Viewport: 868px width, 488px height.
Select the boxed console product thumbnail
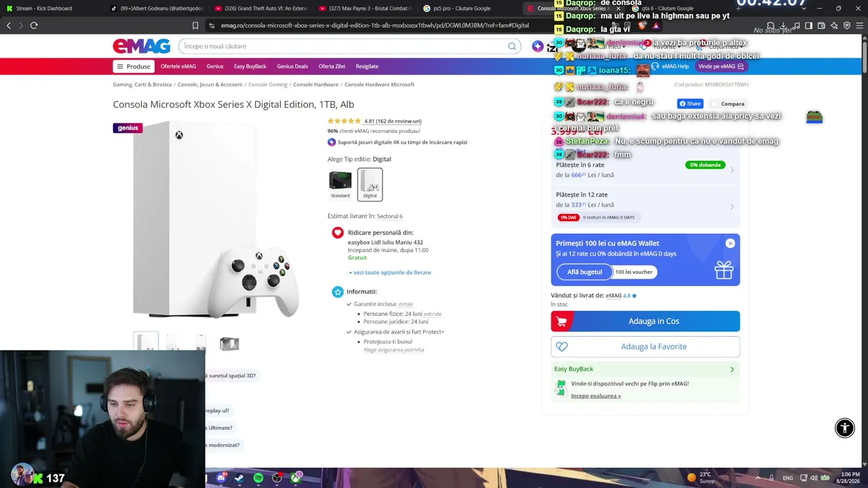tap(229, 344)
